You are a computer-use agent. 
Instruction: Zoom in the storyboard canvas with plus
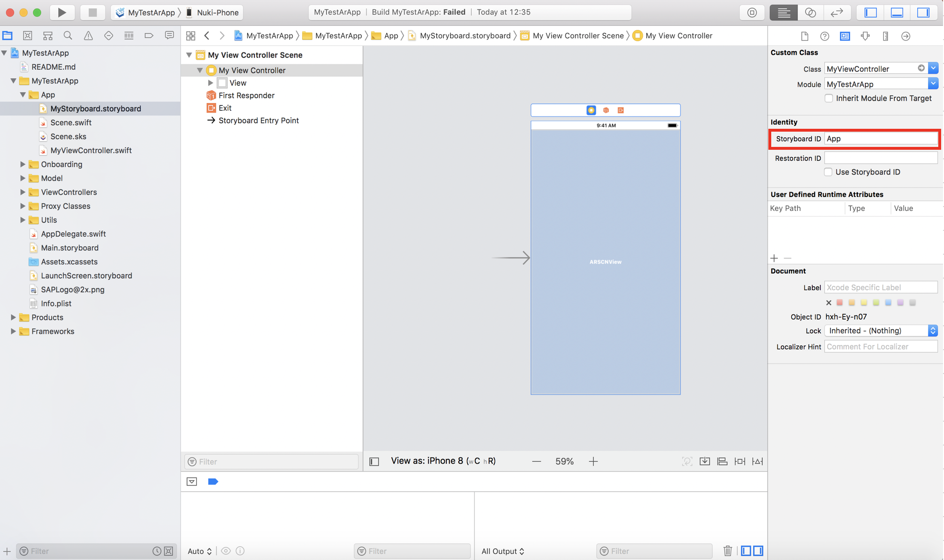593,461
